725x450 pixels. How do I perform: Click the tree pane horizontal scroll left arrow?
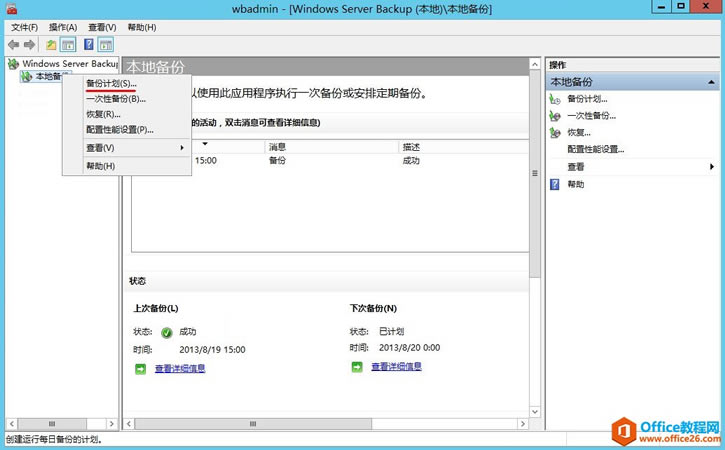(x=12, y=424)
